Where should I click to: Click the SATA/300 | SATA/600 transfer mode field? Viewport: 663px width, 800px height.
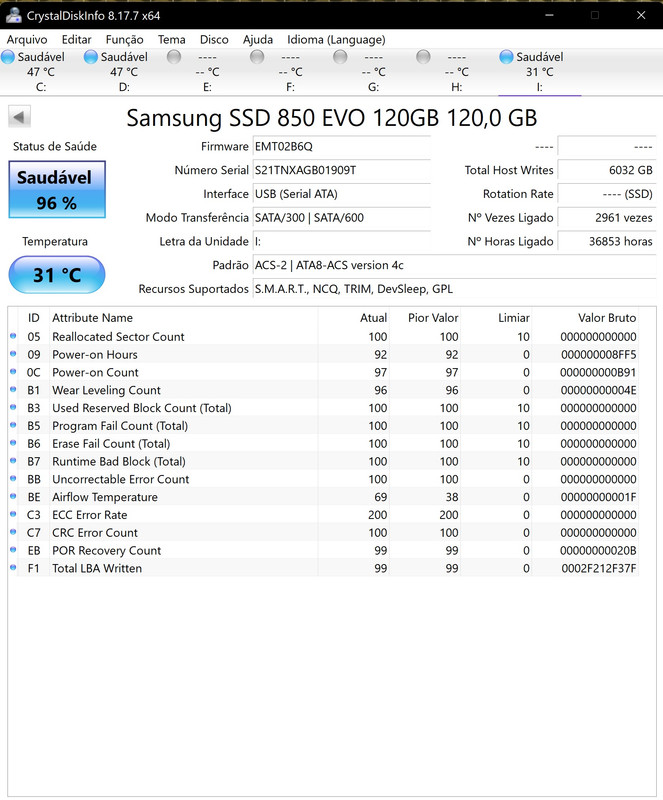point(341,217)
